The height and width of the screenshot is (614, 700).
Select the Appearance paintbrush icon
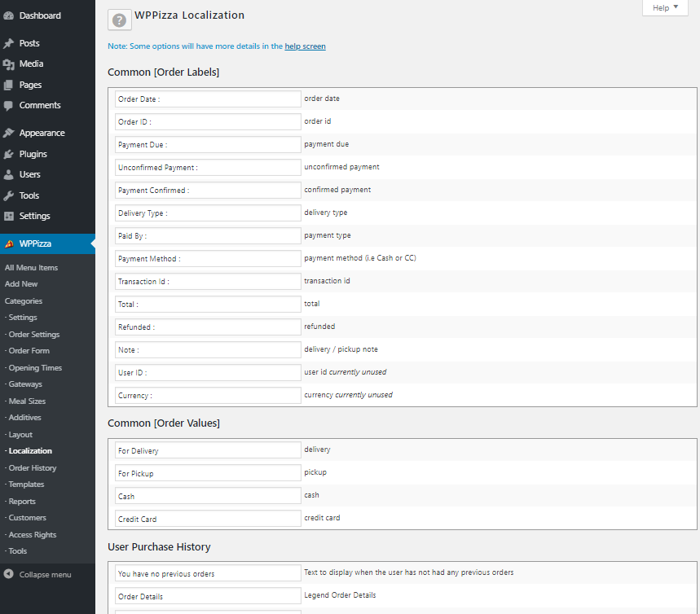coord(9,133)
